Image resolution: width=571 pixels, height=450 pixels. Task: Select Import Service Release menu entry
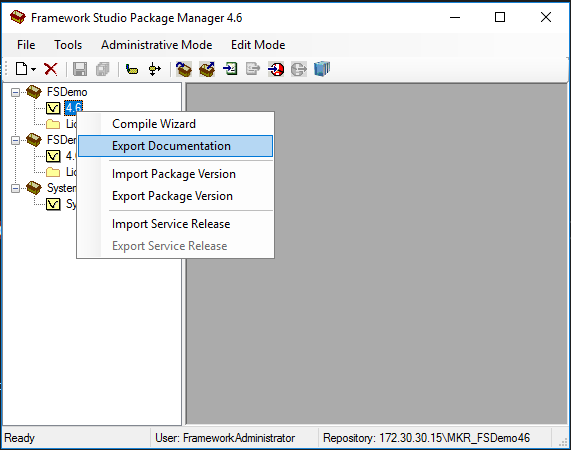coord(176,224)
